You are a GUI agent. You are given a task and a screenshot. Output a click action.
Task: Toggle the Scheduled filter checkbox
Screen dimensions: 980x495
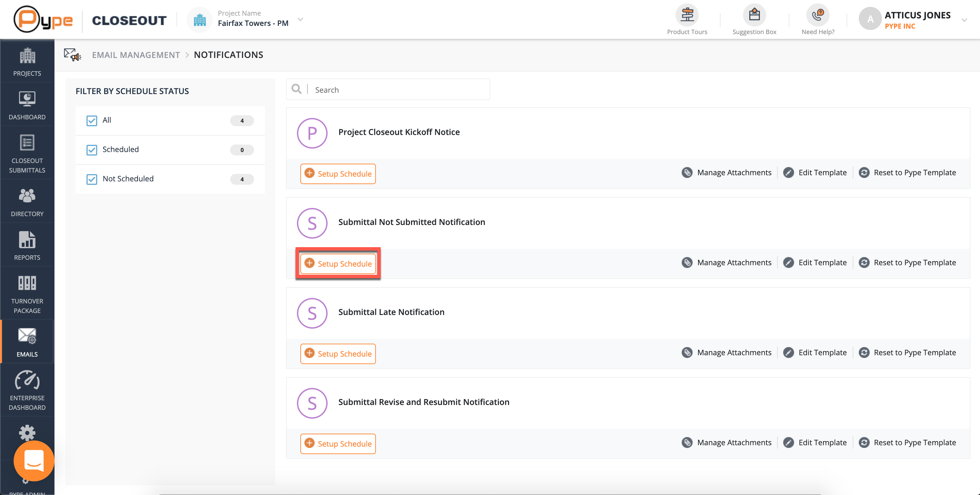[x=92, y=150]
